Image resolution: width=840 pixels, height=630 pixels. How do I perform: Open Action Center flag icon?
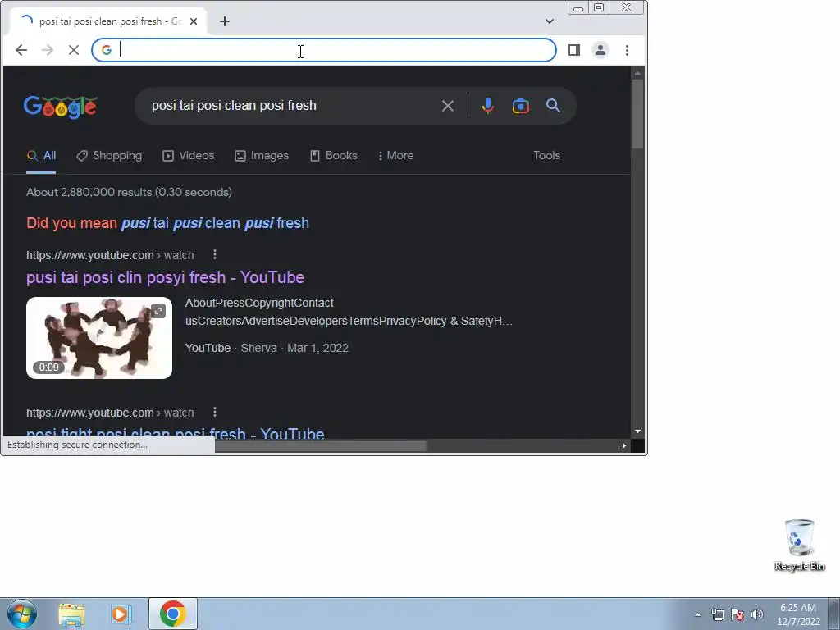click(x=737, y=615)
